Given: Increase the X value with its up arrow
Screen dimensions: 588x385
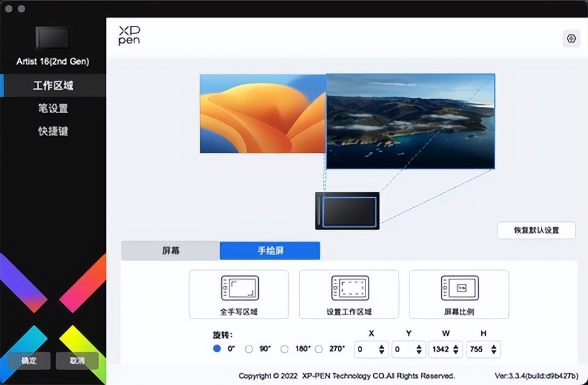Looking at the screenshot, I should click(x=382, y=346).
